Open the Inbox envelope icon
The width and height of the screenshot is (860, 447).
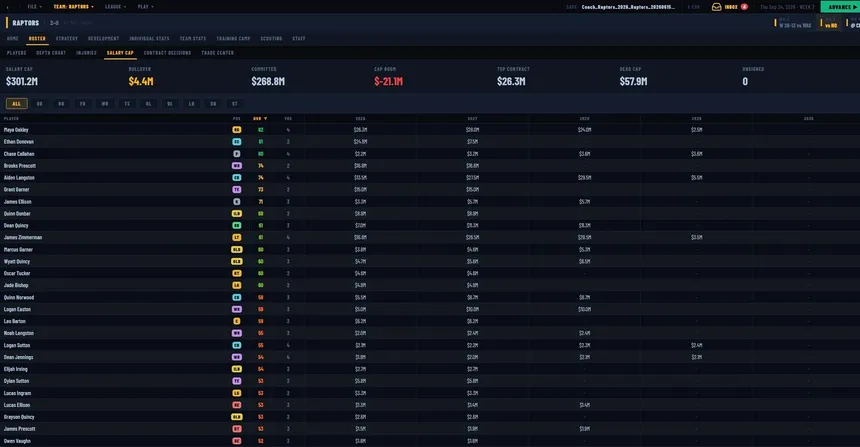click(716, 7)
